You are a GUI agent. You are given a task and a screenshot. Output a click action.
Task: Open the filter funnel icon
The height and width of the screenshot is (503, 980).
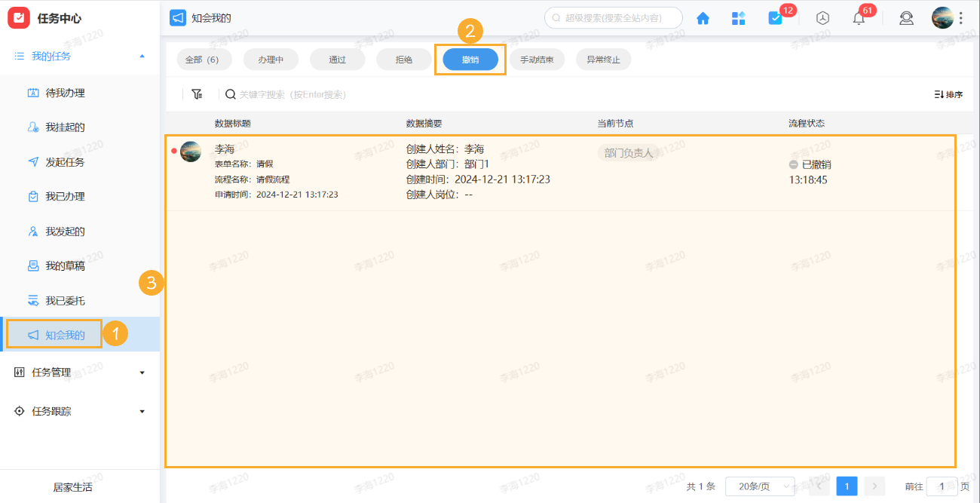(198, 94)
